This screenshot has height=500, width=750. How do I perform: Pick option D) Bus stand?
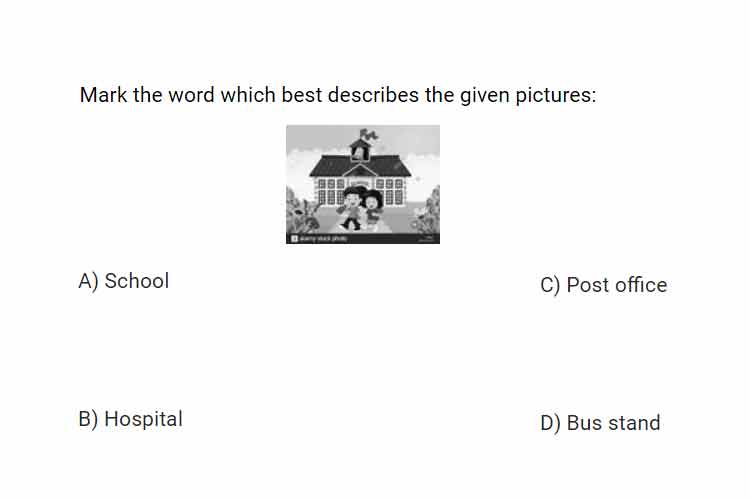(600, 423)
